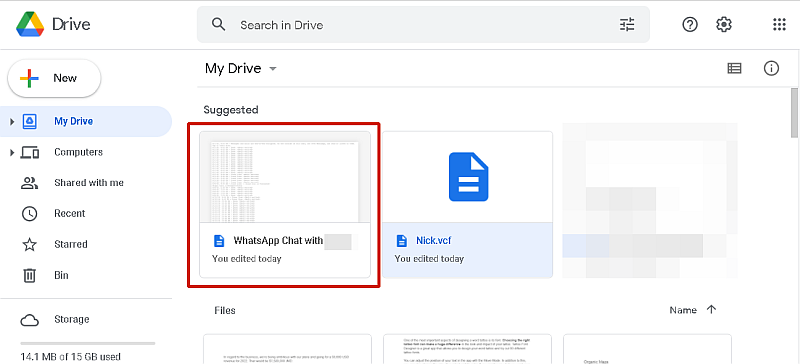Open the blurred third suggested file card
The image size is (800, 364).
[650, 200]
